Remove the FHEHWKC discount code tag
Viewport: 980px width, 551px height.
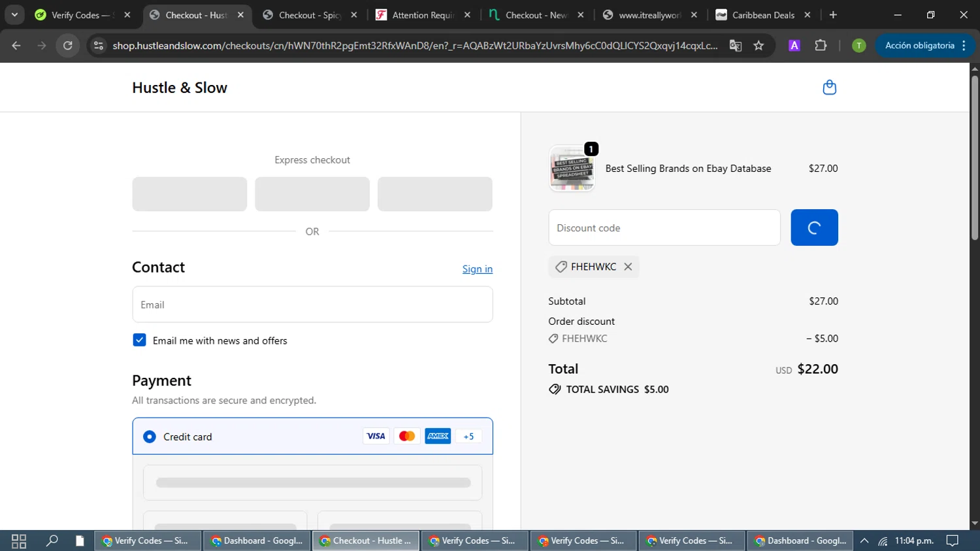coord(628,267)
